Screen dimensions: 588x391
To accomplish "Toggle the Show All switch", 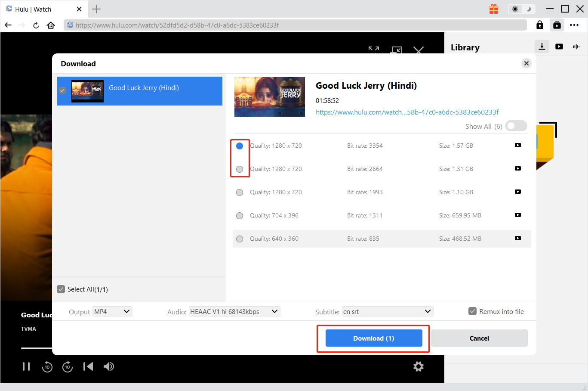I will [x=516, y=126].
